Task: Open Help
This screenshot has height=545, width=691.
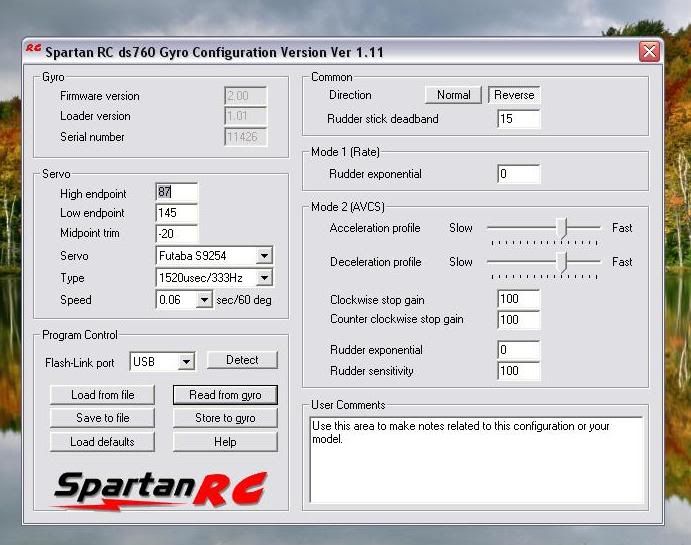Action: 225,442
